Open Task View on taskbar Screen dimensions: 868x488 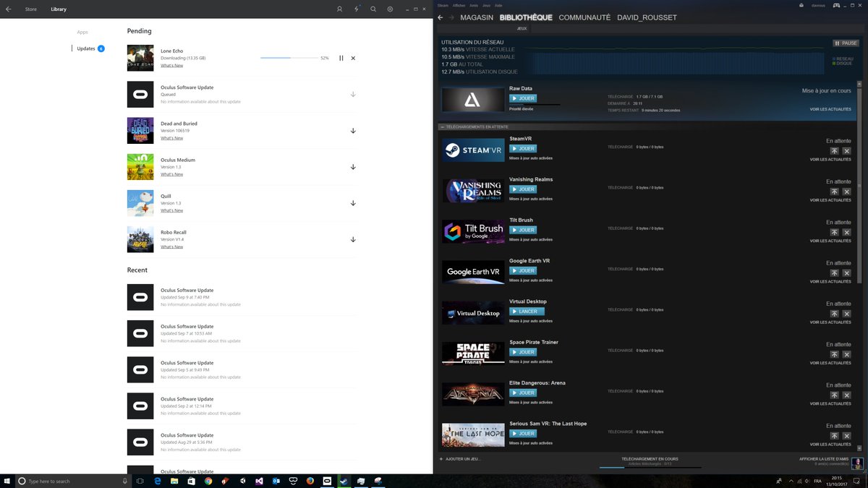tap(140, 481)
